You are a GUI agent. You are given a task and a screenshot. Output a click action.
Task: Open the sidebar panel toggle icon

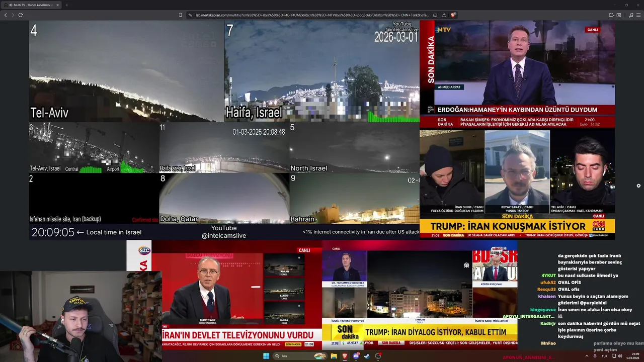coord(619,15)
